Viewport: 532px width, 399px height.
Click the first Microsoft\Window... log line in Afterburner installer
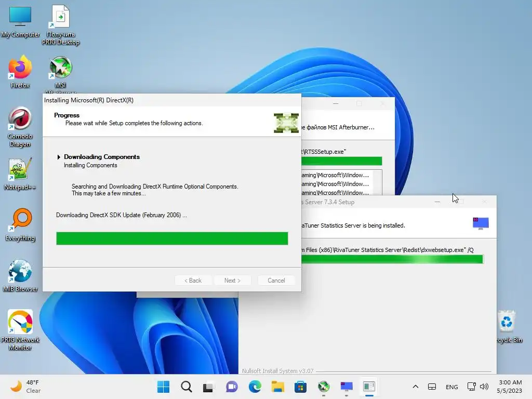335,175
